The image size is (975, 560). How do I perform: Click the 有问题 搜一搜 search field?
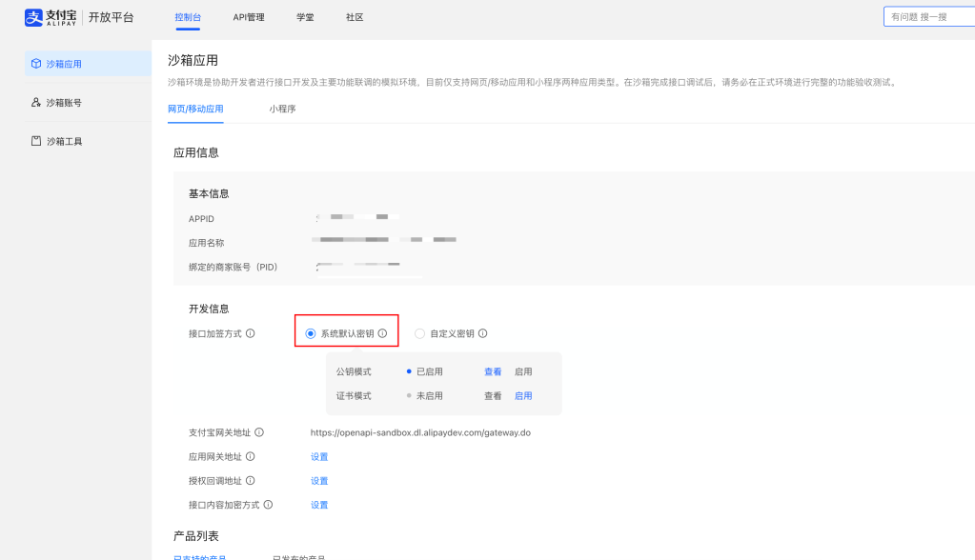pos(929,17)
